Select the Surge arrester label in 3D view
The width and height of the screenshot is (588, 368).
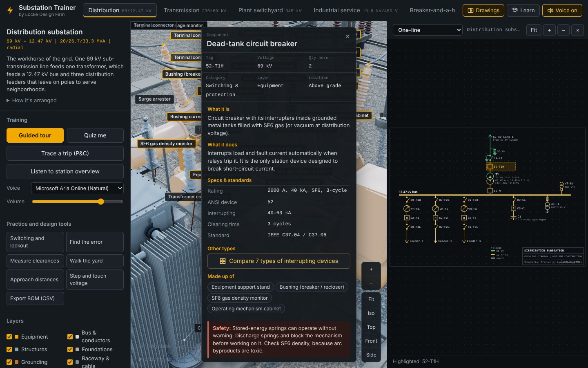[x=154, y=99]
